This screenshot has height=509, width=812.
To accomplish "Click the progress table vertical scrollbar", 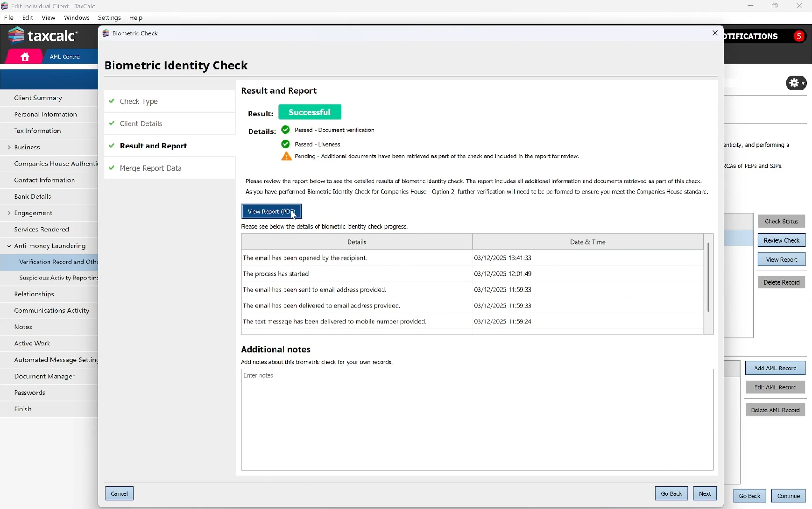I will pyautogui.click(x=708, y=277).
